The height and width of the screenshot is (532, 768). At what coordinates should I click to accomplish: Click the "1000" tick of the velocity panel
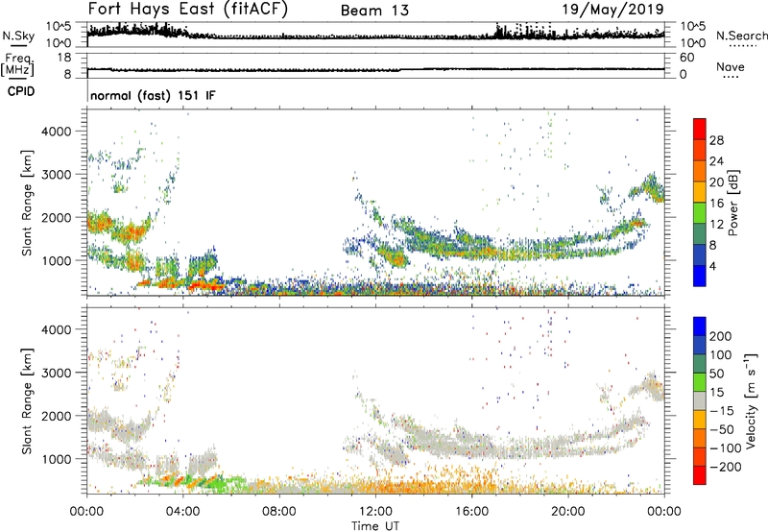[x=56, y=459]
